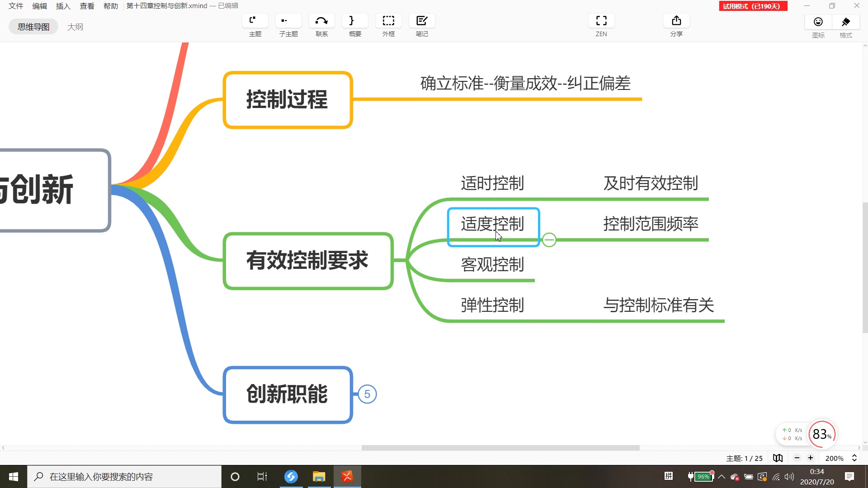Open the notification center icon

click(x=849, y=477)
